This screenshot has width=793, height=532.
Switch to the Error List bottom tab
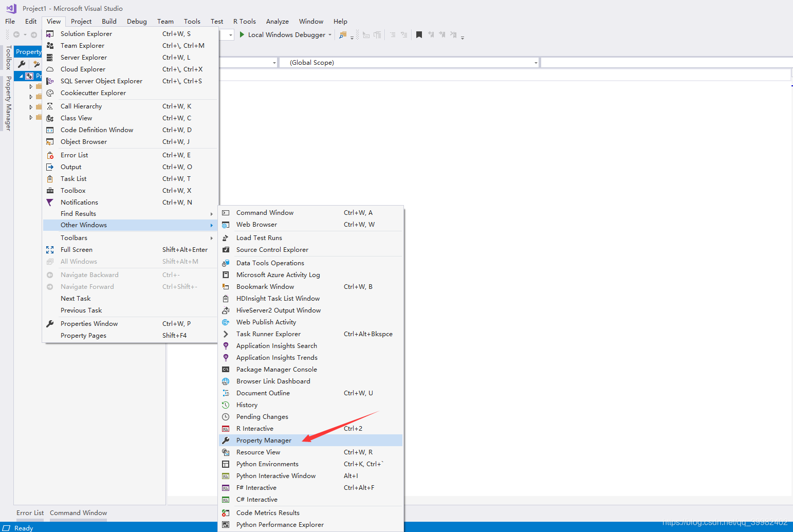pyautogui.click(x=30, y=513)
